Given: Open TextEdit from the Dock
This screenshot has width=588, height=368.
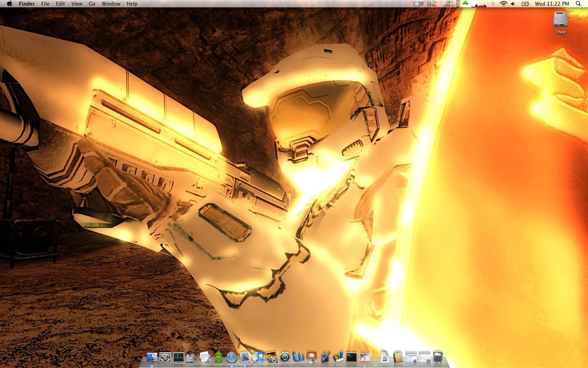Looking at the screenshot, I should [205, 357].
